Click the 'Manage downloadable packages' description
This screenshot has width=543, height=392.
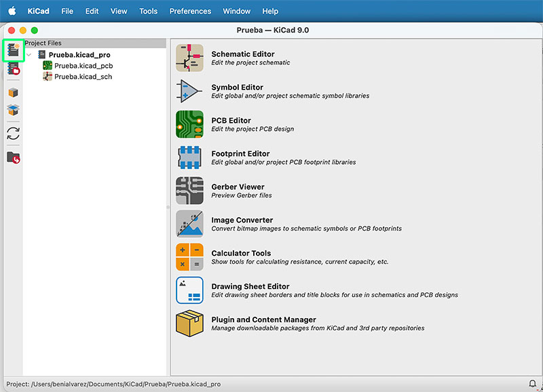point(318,328)
